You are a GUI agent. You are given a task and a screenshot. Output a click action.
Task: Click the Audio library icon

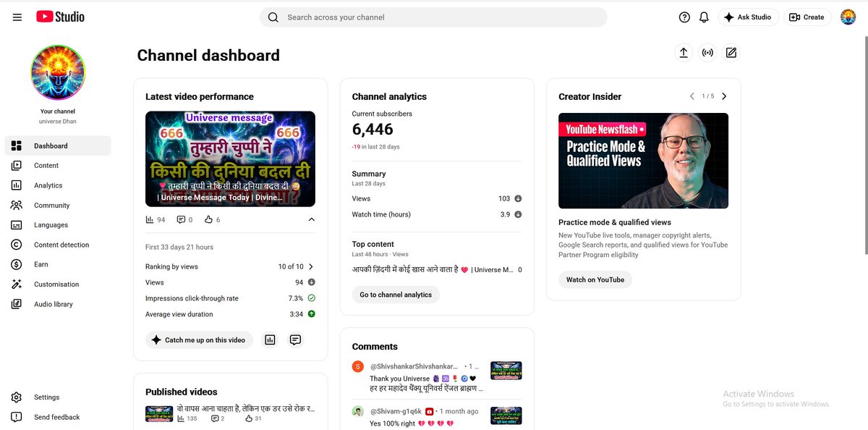point(17,304)
